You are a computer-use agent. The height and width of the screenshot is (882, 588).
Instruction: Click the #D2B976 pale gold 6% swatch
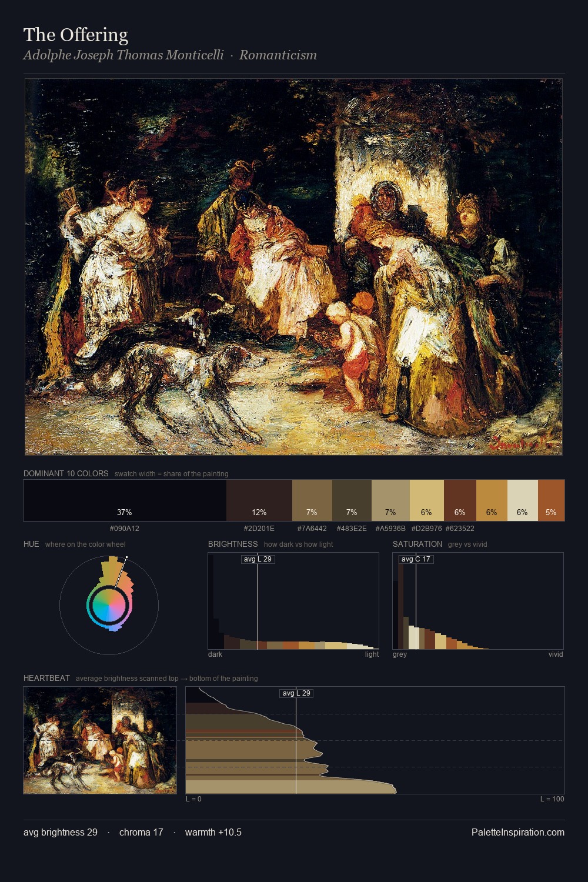click(427, 500)
